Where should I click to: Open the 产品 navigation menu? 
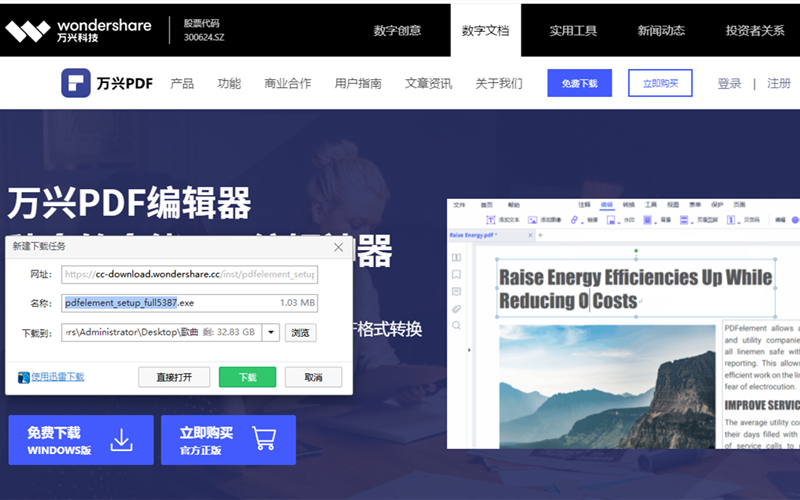[x=182, y=84]
